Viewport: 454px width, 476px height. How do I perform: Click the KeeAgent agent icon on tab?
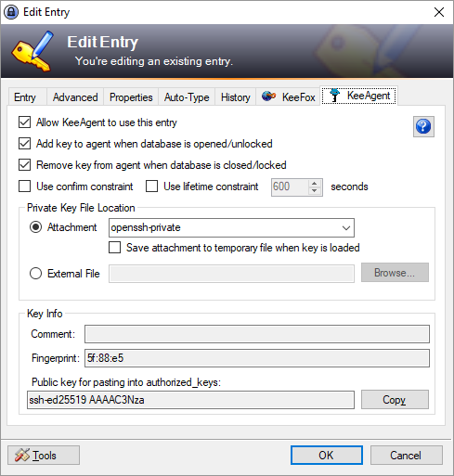(334, 96)
